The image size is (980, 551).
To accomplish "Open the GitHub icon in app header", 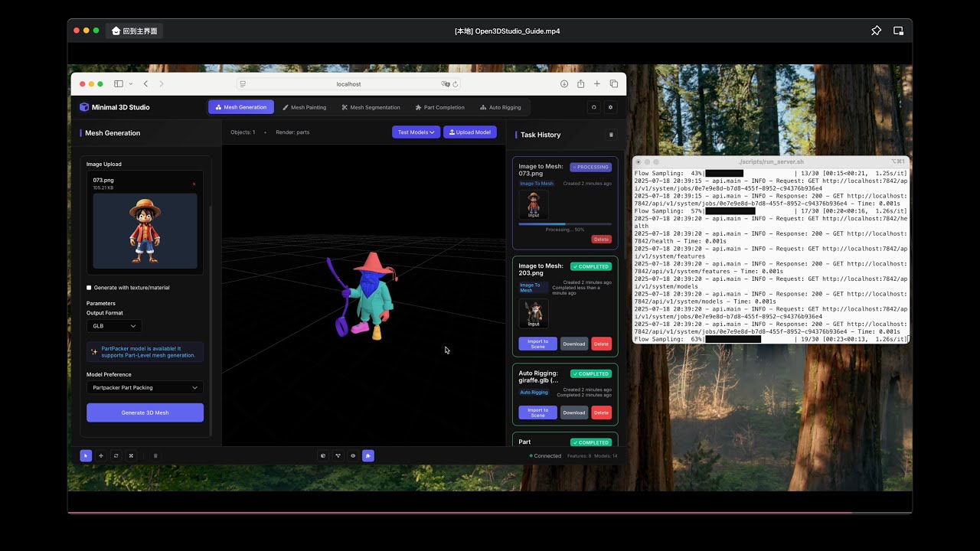I will pyautogui.click(x=594, y=107).
